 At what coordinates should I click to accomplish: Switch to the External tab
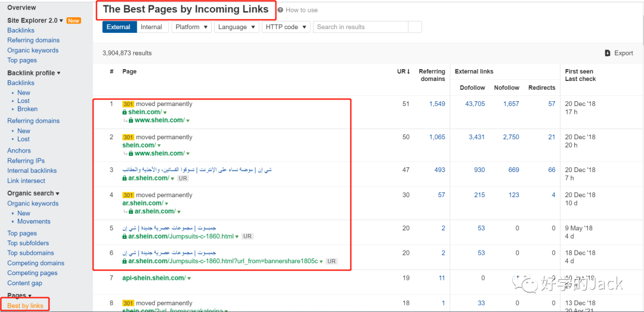(x=119, y=27)
